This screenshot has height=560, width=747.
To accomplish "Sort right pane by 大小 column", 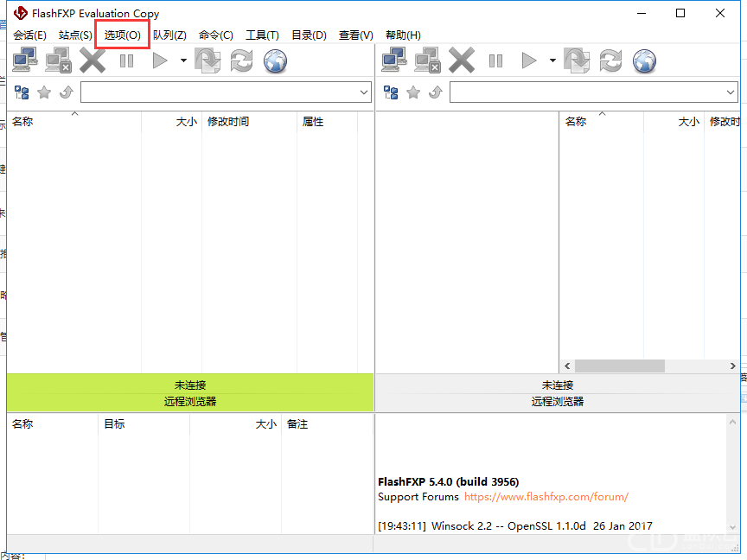I will pos(674,122).
